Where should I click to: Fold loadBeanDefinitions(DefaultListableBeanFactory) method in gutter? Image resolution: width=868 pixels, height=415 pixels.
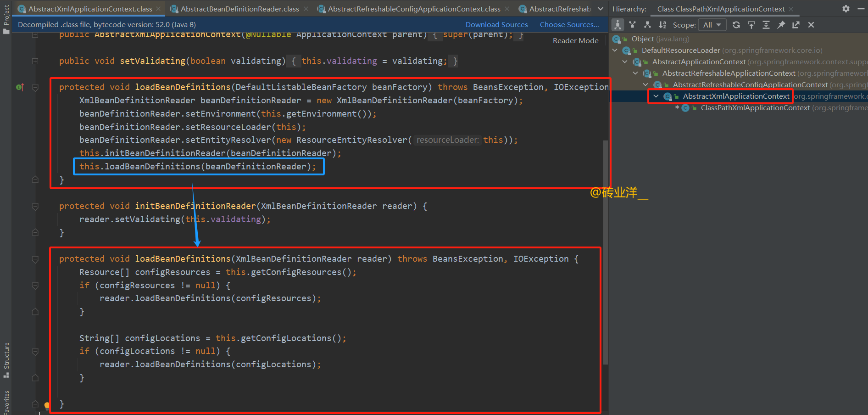pyautogui.click(x=35, y=87)
